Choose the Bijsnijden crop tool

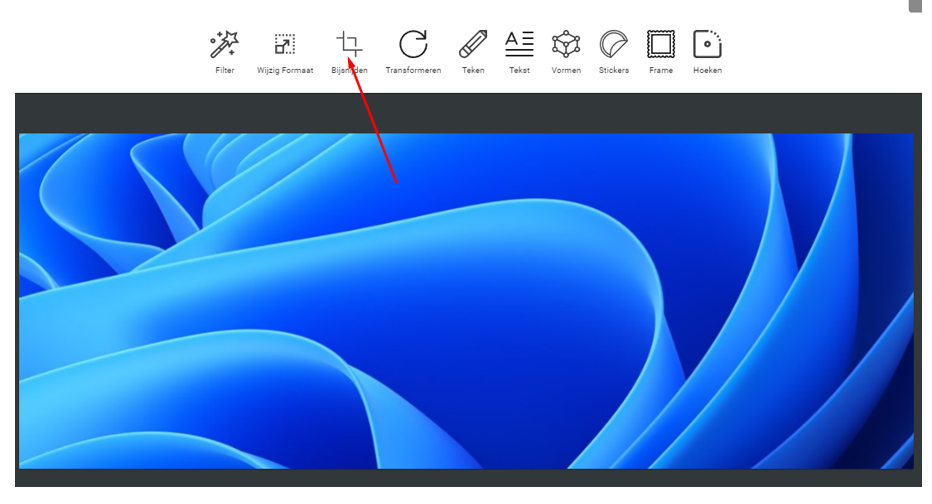pyautogui.click(x=350, y=52)
